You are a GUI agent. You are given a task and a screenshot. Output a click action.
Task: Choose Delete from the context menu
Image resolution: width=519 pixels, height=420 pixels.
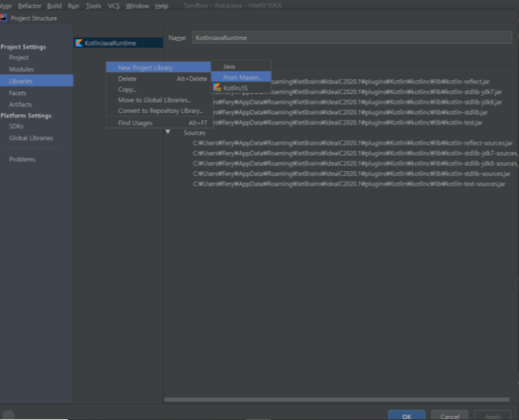click(x=159, y=79)
